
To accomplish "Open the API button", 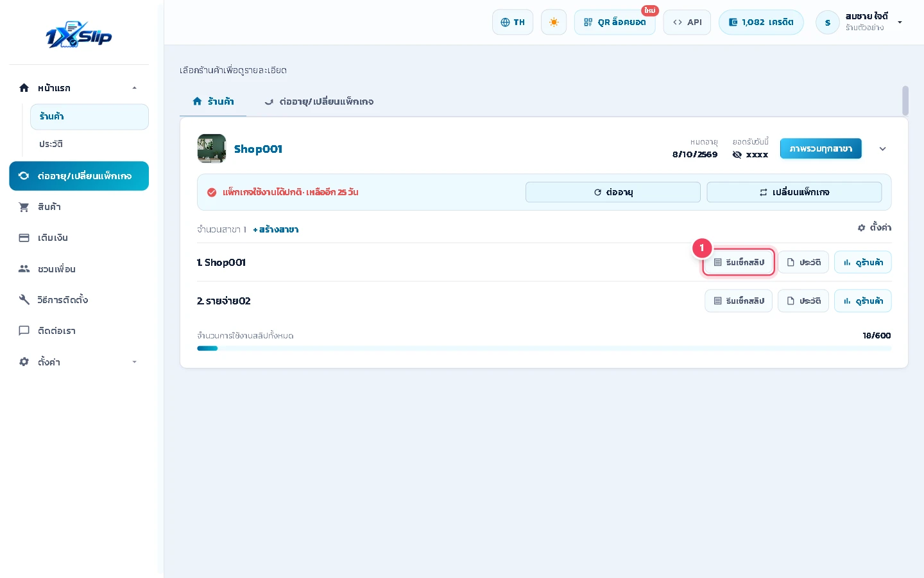I will 687,22.
